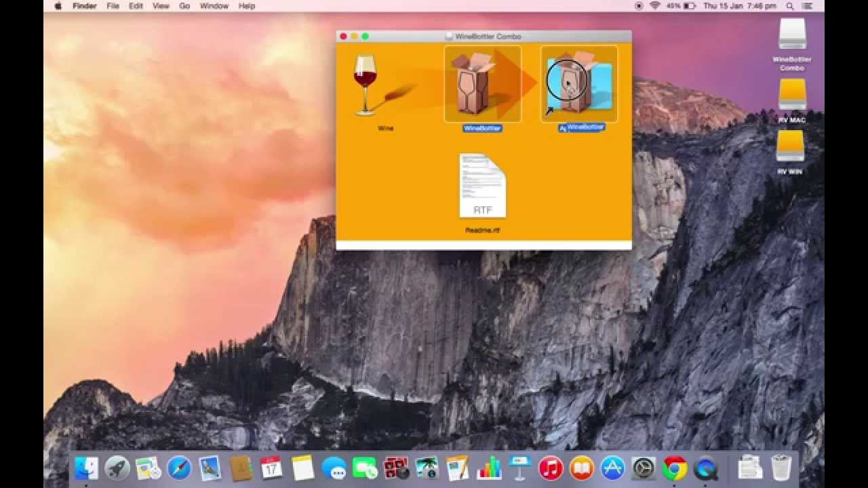This screenshot has width=868, height=488.
Task: Open Spotlight search magnifier
Action: click(790, 6)
